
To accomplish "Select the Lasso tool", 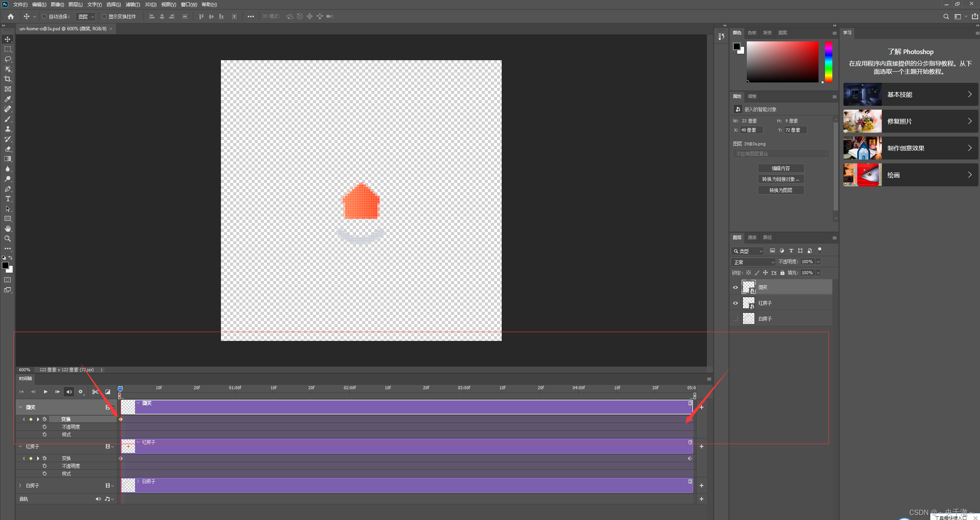I will point(8,59).
